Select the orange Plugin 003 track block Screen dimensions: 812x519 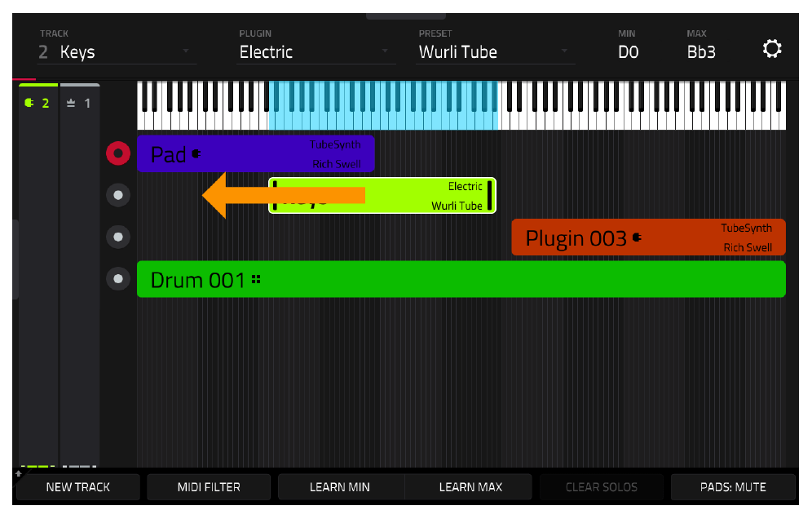click(648, 237)
